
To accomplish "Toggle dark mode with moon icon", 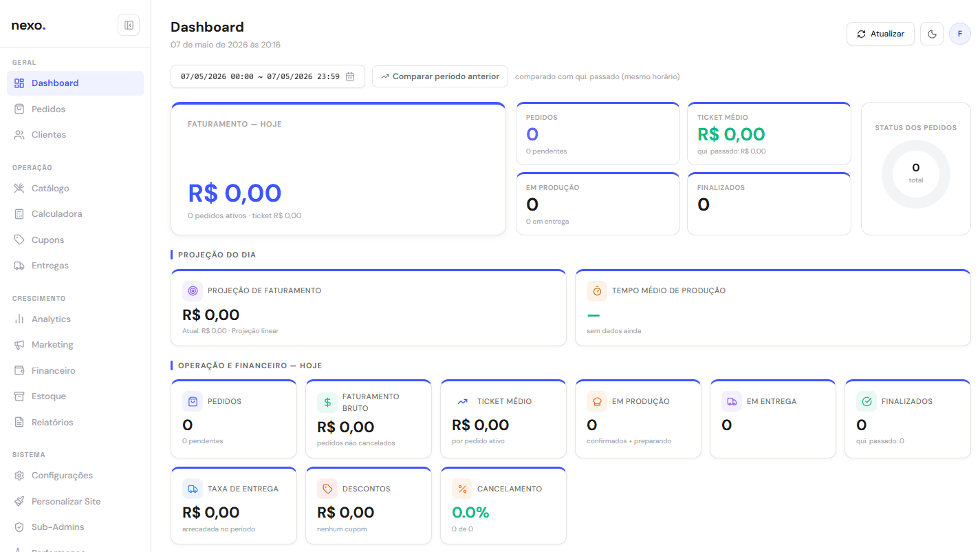I will [x=932, y=34].
